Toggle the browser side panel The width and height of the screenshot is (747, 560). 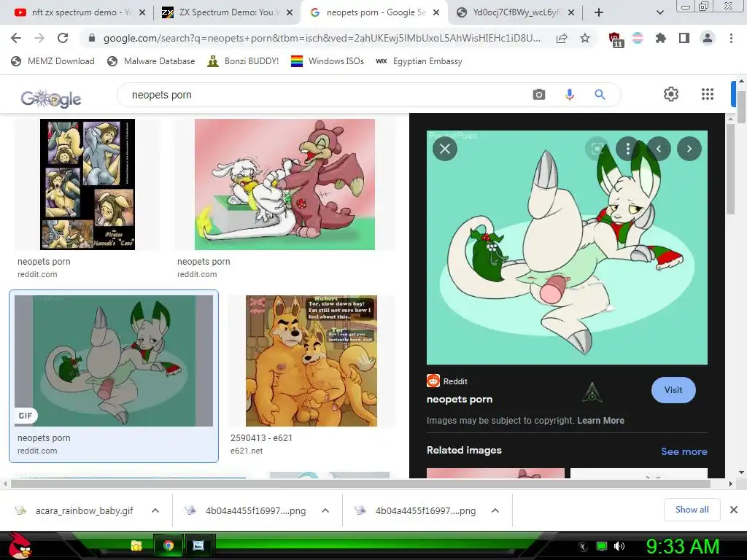(x=684, y=38)
